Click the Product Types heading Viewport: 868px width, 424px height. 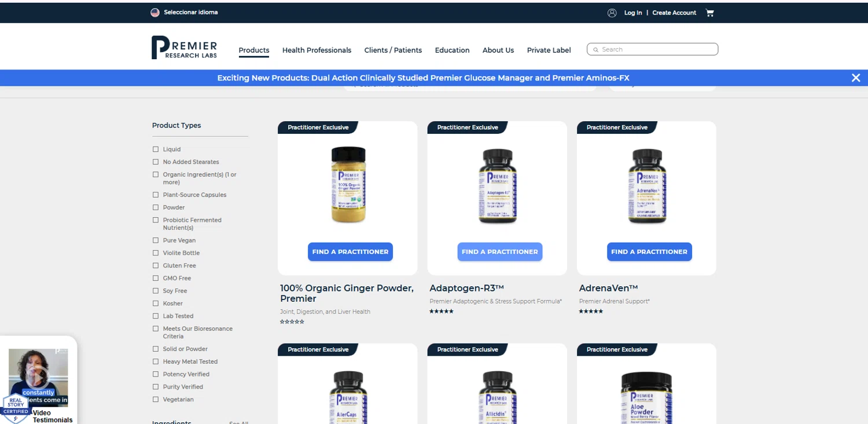click(x=176, y=125)
